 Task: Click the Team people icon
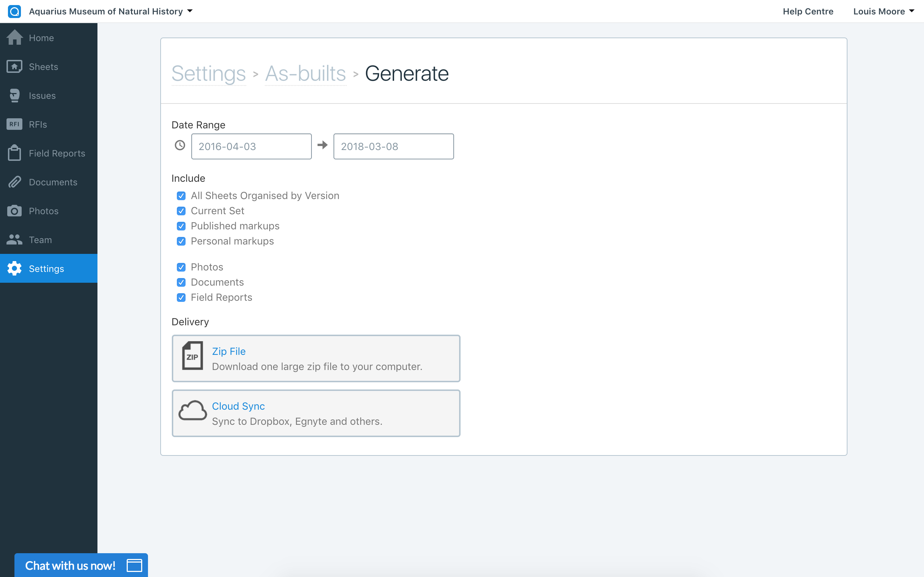(x=14, y=240)
